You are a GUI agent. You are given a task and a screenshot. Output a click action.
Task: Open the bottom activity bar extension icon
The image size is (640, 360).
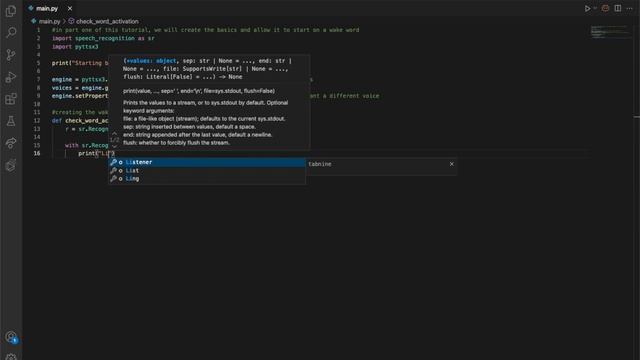coord(11,165)
